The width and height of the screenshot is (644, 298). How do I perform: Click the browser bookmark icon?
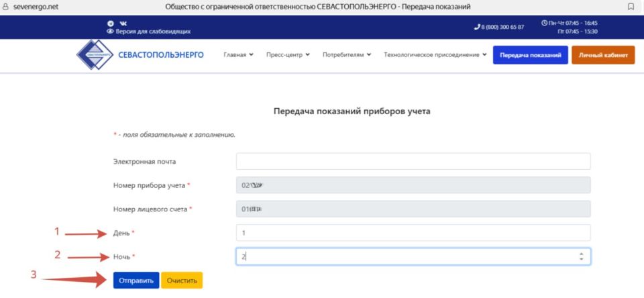pyautogui.click(x=631, y=7)
